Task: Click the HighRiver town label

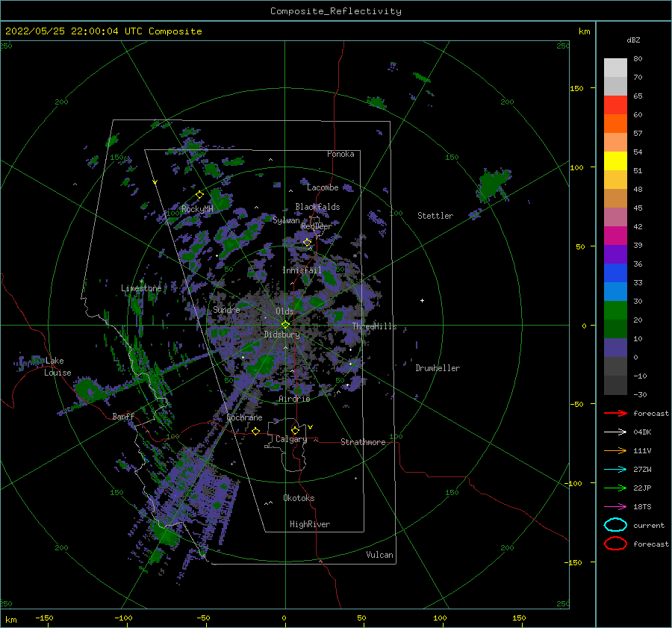Action: tap(310, 524)
